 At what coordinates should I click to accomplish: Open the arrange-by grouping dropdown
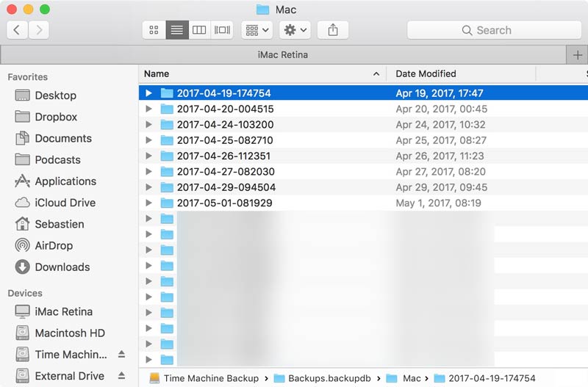point(257,30)
